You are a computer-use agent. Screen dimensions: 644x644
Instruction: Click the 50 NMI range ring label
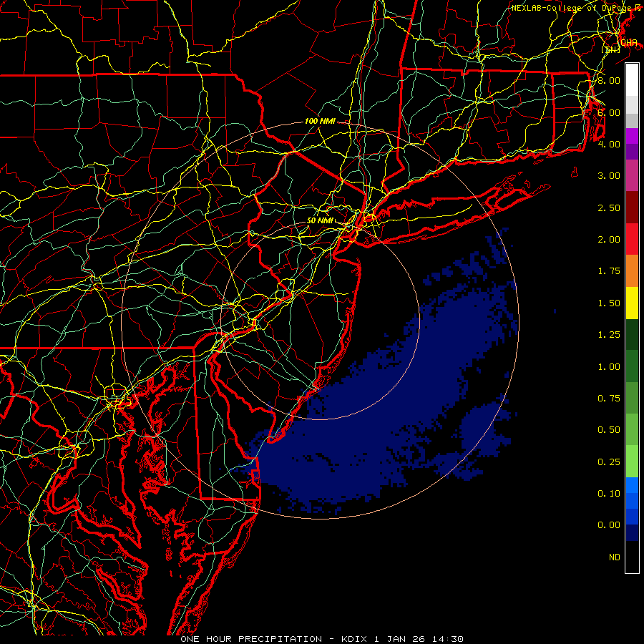(320, 220)
